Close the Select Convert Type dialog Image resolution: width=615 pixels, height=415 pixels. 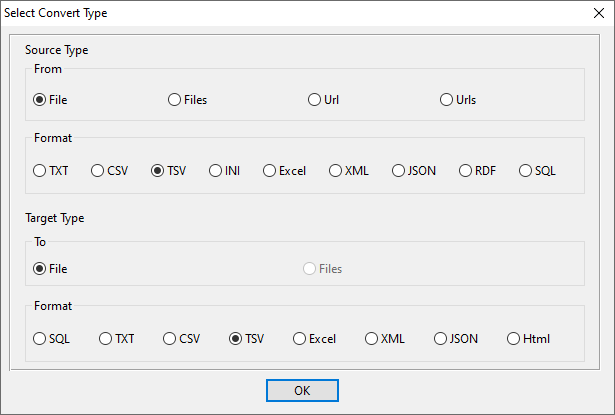pos(598,13)
